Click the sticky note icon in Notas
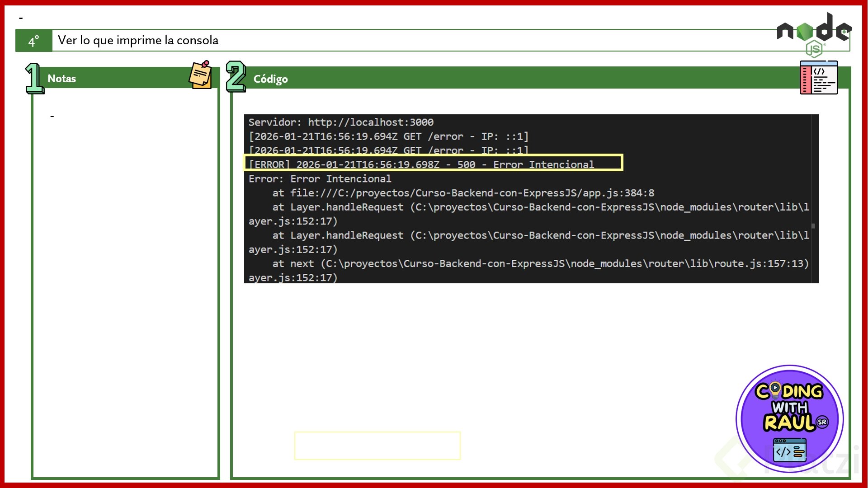The height and width of the screenshot is (488, 868). pyautogui.click(x=200, y=75)
